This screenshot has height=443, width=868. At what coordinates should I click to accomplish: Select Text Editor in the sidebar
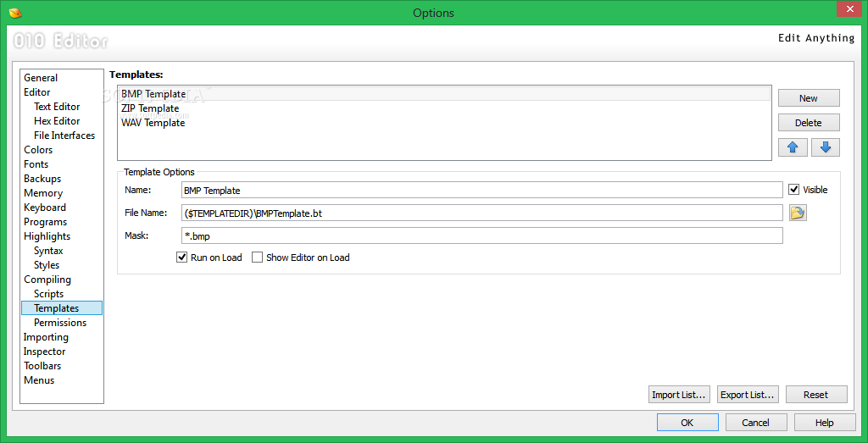(x=57, y=107)
